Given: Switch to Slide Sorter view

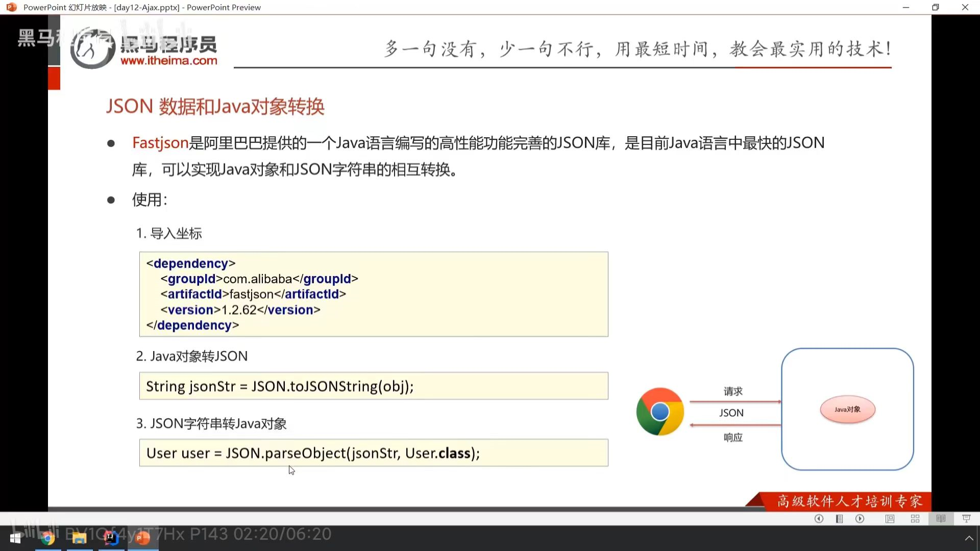Looking at the screenshot, I should point(915,519).
